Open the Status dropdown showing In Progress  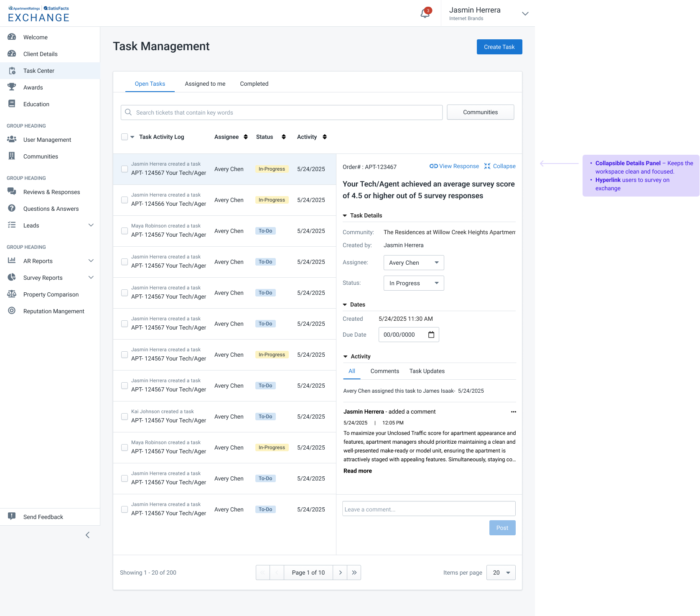click(x=413, y=283)
